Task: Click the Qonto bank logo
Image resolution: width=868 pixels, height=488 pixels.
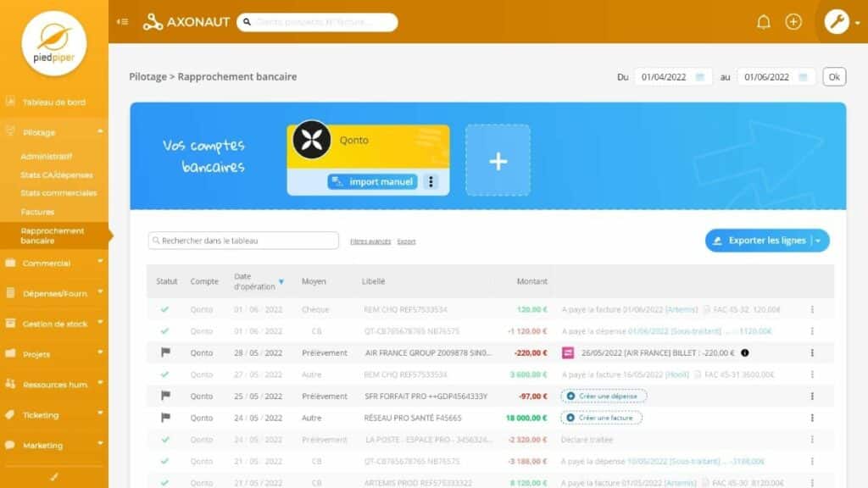Action: tap(312, 140)
